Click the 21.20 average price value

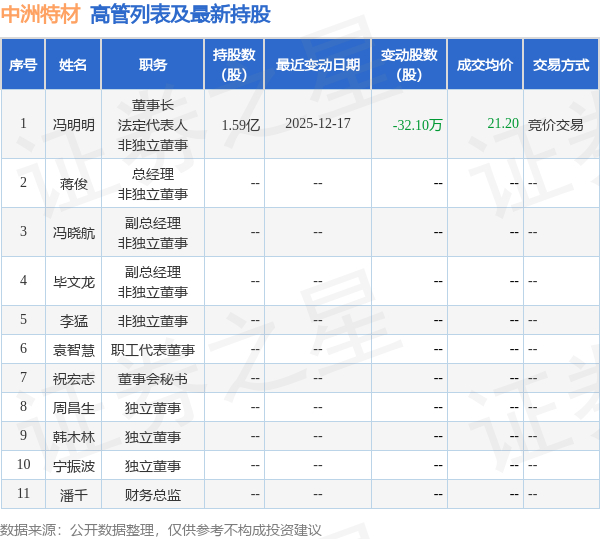coord(503,123)
